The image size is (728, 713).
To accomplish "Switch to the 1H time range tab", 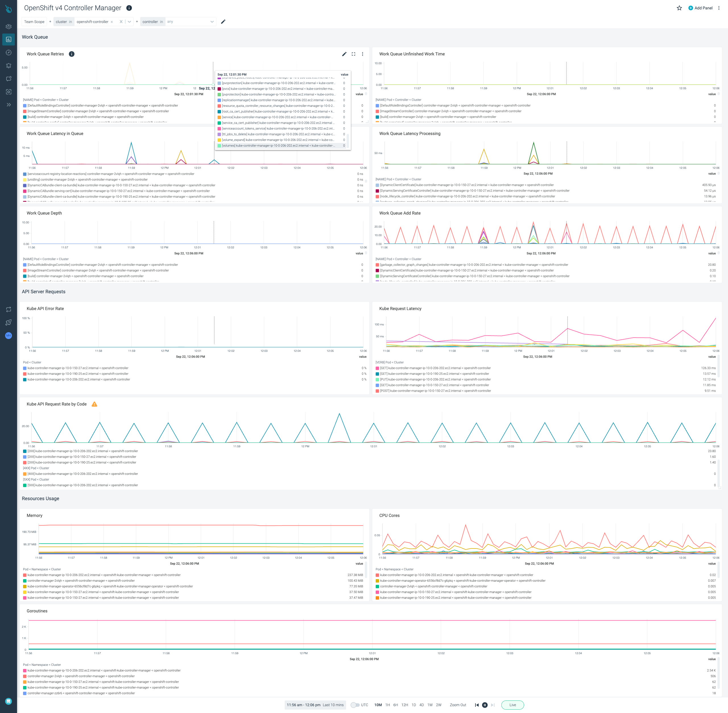I will [x=388, y=705].
